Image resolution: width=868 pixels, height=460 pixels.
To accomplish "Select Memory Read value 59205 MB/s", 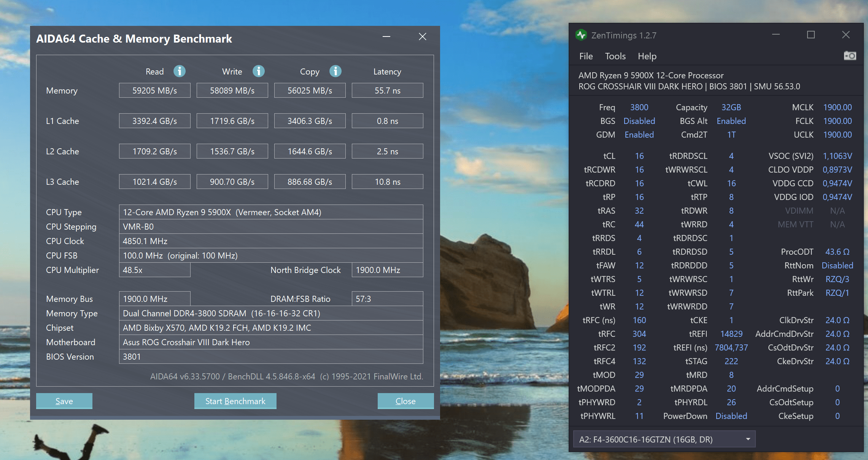I will (155, 90).
